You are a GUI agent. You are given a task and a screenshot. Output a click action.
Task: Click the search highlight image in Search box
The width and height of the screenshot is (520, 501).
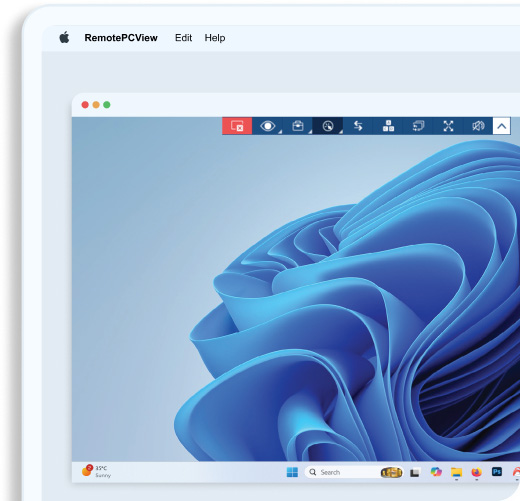[391, 472]
